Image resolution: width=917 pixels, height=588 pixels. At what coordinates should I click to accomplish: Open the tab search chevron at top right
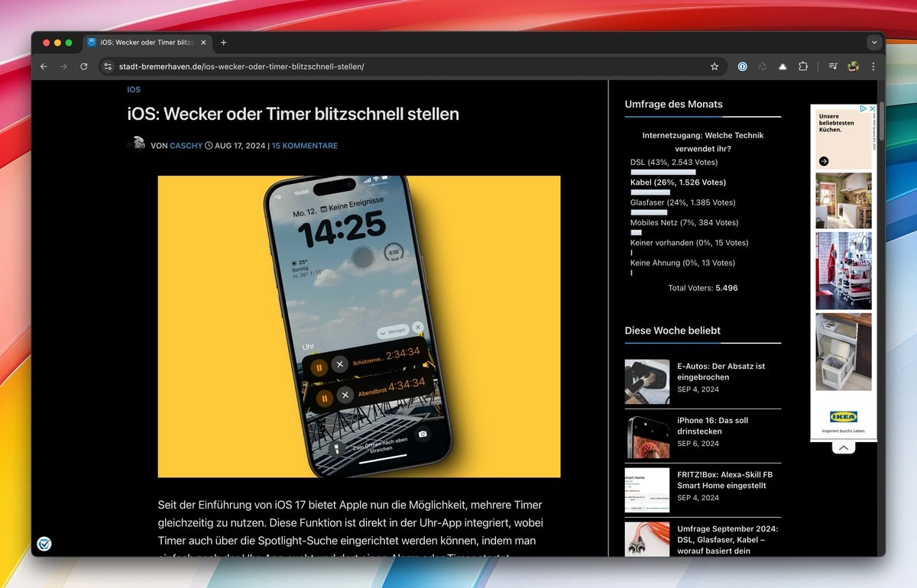pos(876,43)
